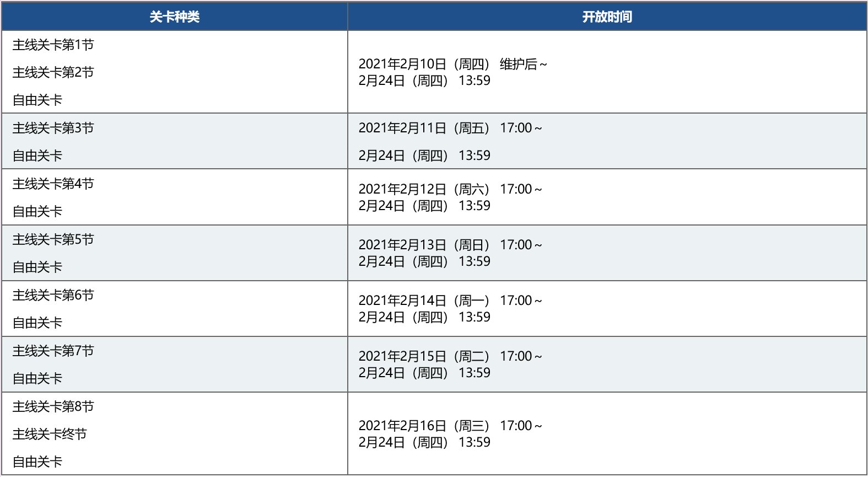Image resolution: width=868 pixels, height=477 pixels.
Task: Click the 2021年2月14日(周一) 17:00 start time
Action: pyautogui.click(x=450, y=301)
